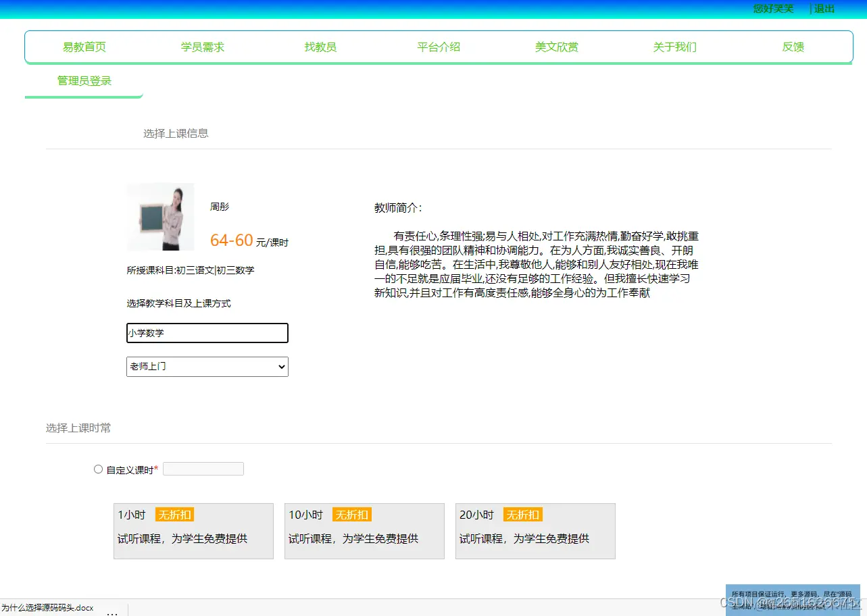
Task: Open the teaching subject 小学数学 selector
Action: (207, 332)
